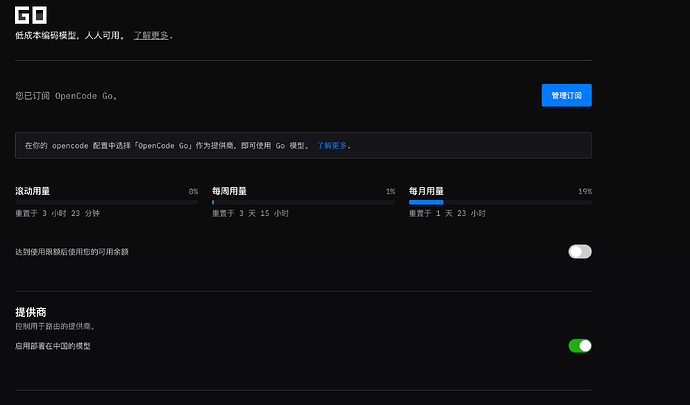Click the 每月用量 progress bar
Viewport: 690px width, 405px height.
tap(500, 202)
